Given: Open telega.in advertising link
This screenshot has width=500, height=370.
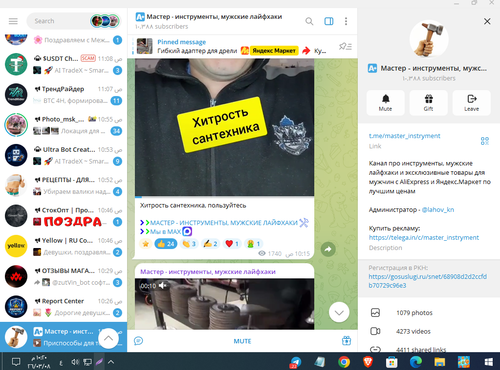Looking at the screenshot, I should pyautogui.click(x=424, y=237).
